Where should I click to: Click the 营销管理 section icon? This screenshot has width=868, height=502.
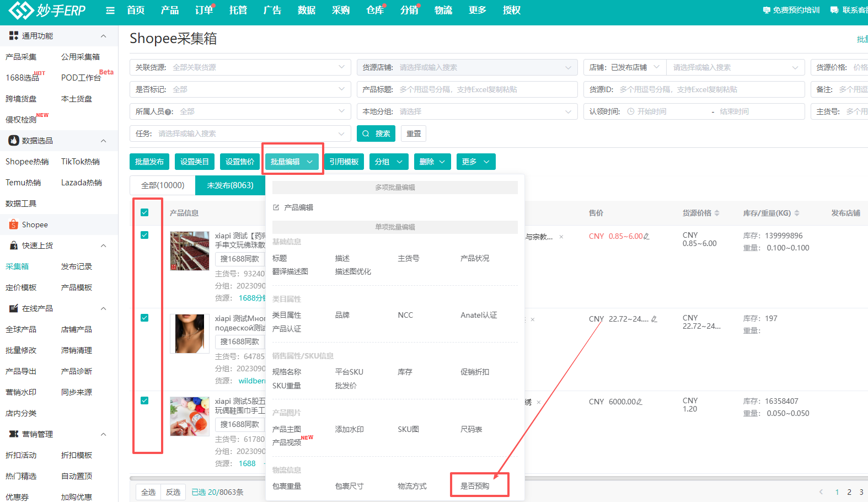(14, 434)
